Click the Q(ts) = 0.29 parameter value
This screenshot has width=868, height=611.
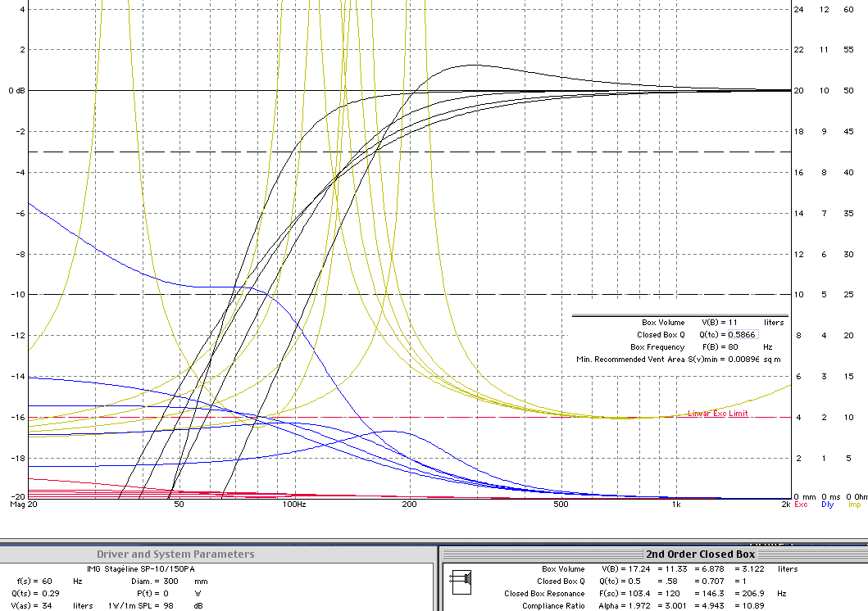pos(35,593)
